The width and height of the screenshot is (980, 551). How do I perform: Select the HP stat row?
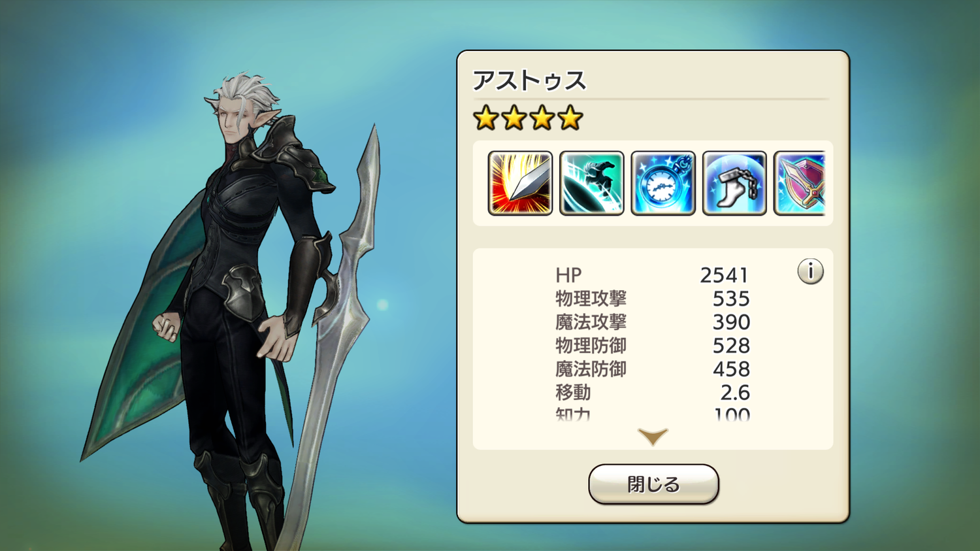click(x=653, y=275)
